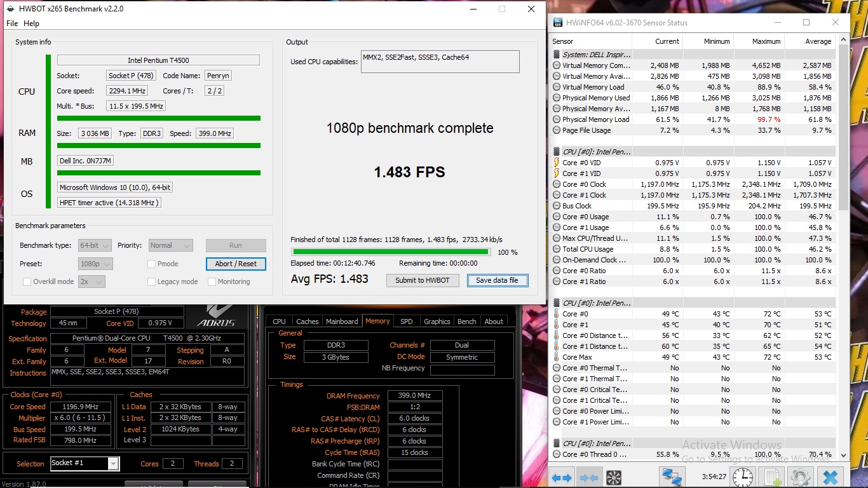Open the Preset 1080p dropdown
Screen dimensions: 868x488
pyautogui.click(x=95, y=264)
